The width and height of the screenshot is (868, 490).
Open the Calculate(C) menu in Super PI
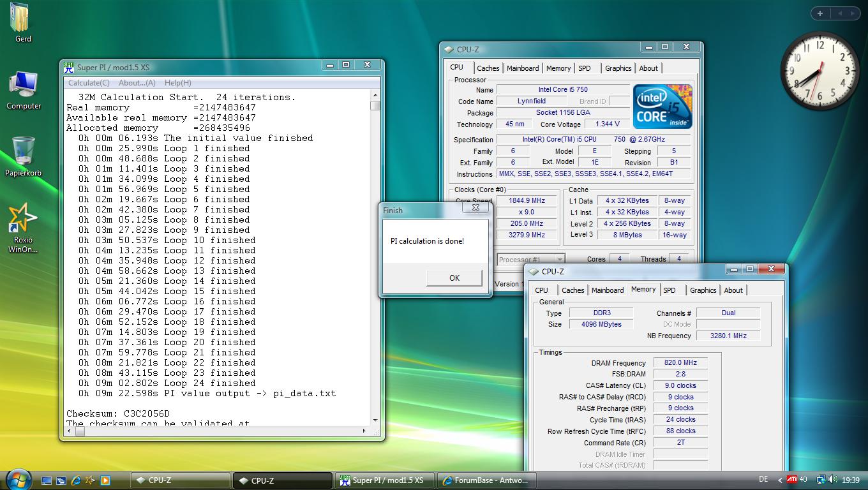click(x=89, y=83)
